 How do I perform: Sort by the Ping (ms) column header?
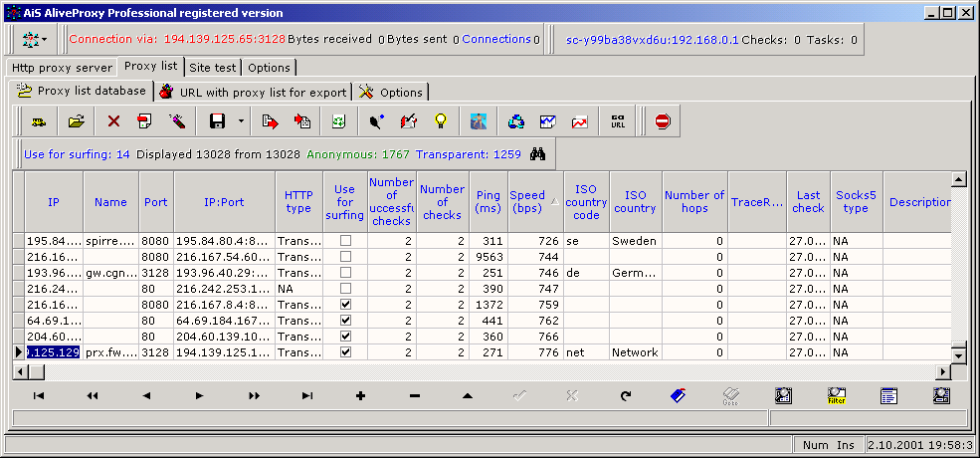pos(489,201)
